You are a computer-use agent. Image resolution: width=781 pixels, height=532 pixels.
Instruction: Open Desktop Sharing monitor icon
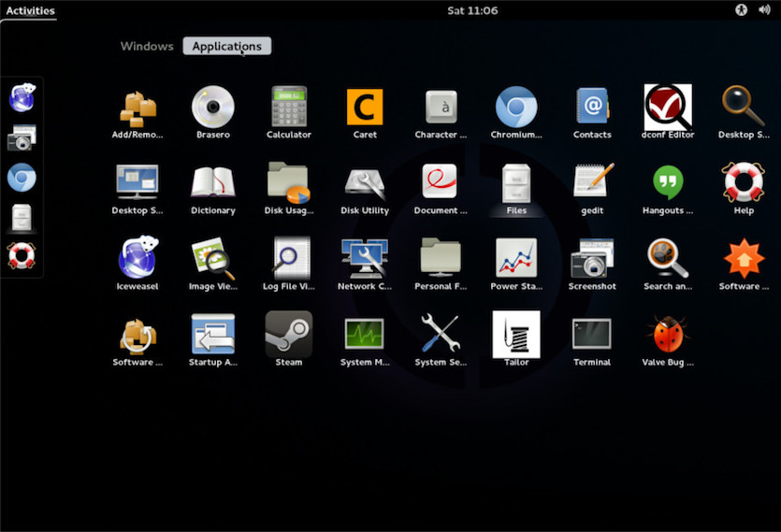tap(137, 189)
